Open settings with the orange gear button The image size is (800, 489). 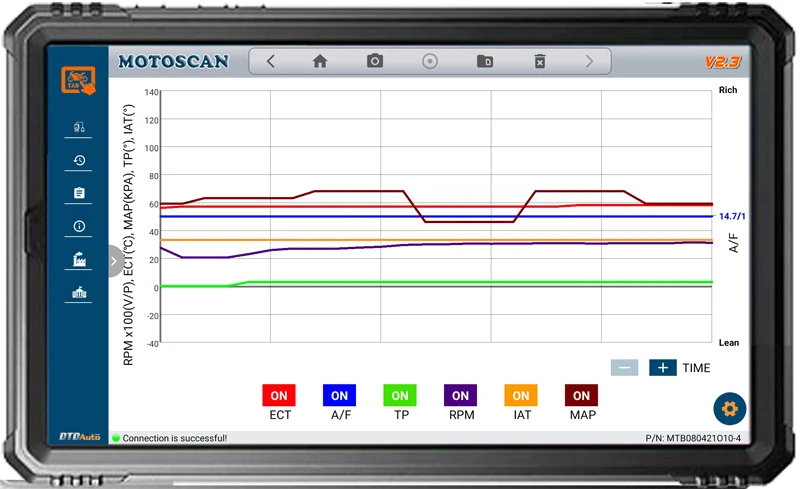click(x=730, y=409)
